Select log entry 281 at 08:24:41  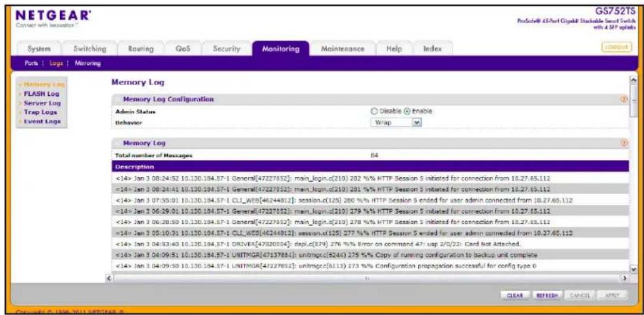pyautogui.click(x=370, y=189)
